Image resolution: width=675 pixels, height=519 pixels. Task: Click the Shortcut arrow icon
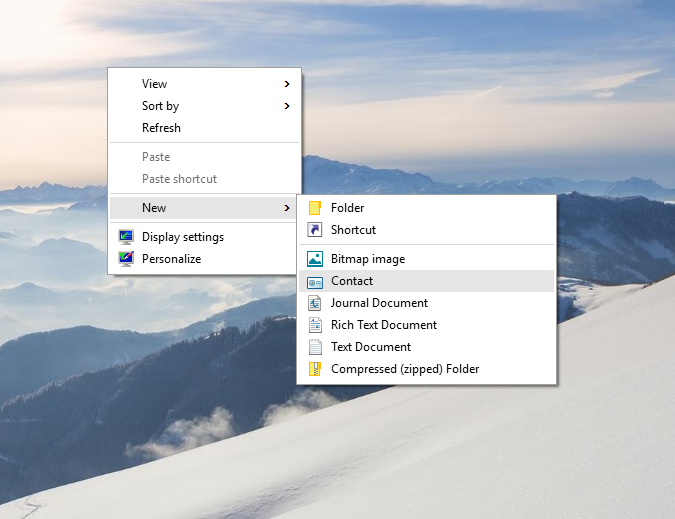tap(315, 230)
